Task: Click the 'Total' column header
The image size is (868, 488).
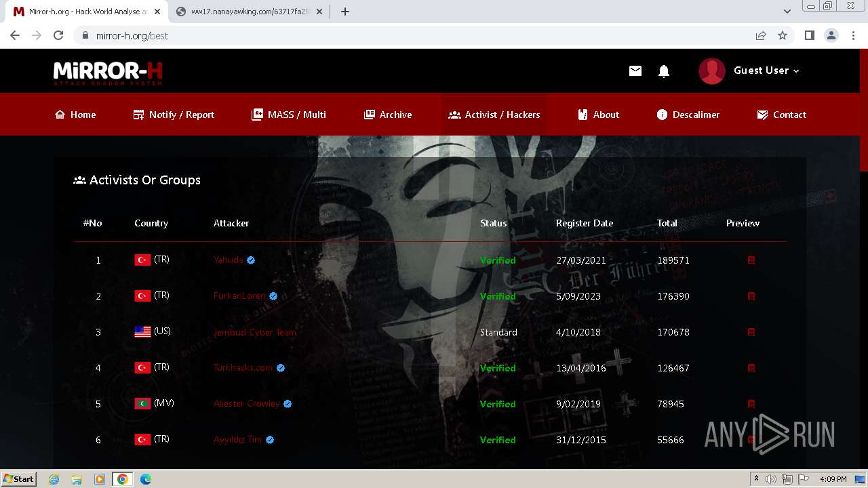Action: (x=667, y=223)
